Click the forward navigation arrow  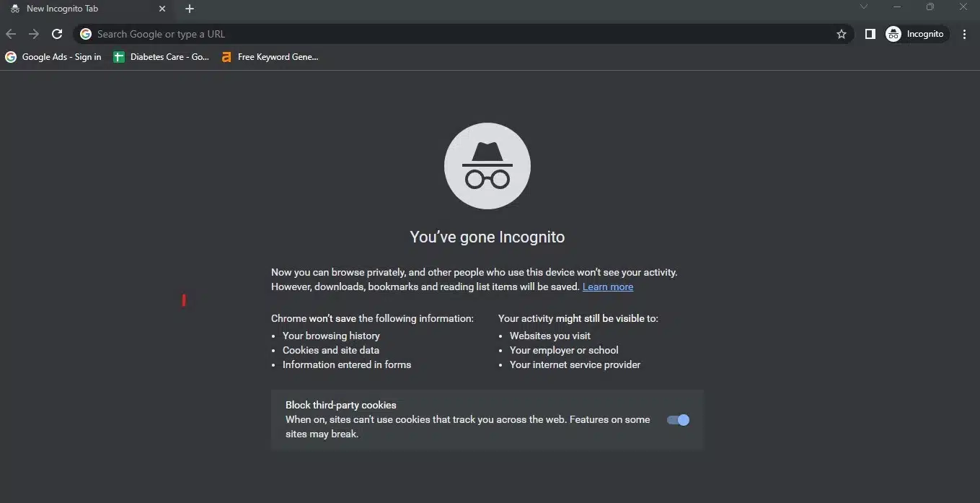pos(34,34)
